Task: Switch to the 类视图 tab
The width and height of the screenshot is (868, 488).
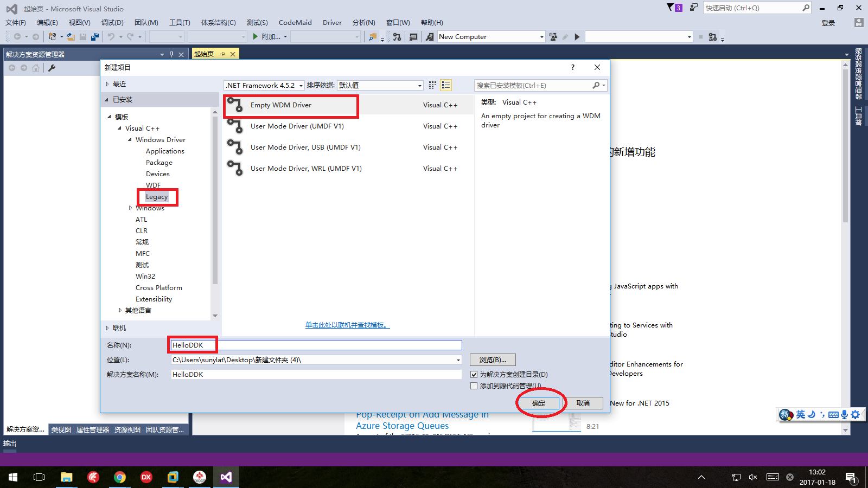Action: pyautogui.click(x=61, y=429)
